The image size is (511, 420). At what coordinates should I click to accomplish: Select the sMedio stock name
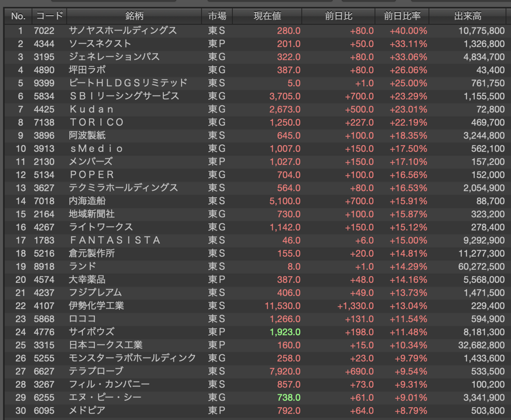tap(96, 149)
